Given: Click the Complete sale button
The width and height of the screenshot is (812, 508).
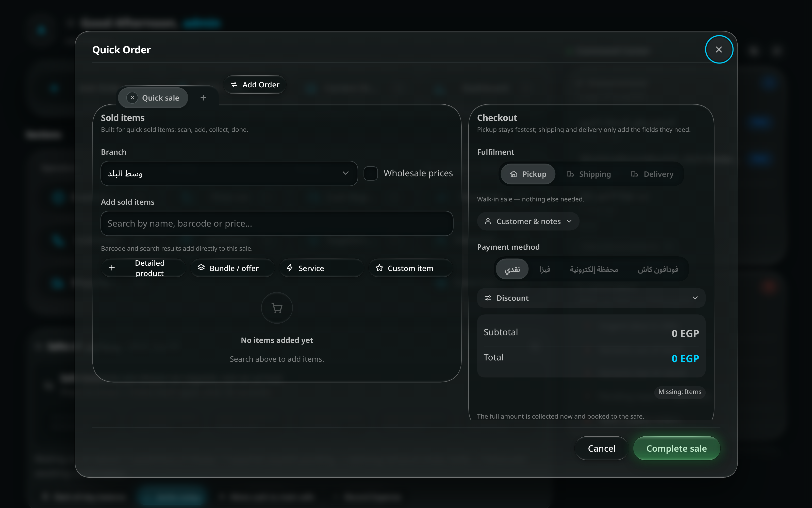Looking at the screenshot, I should (676, 448).
